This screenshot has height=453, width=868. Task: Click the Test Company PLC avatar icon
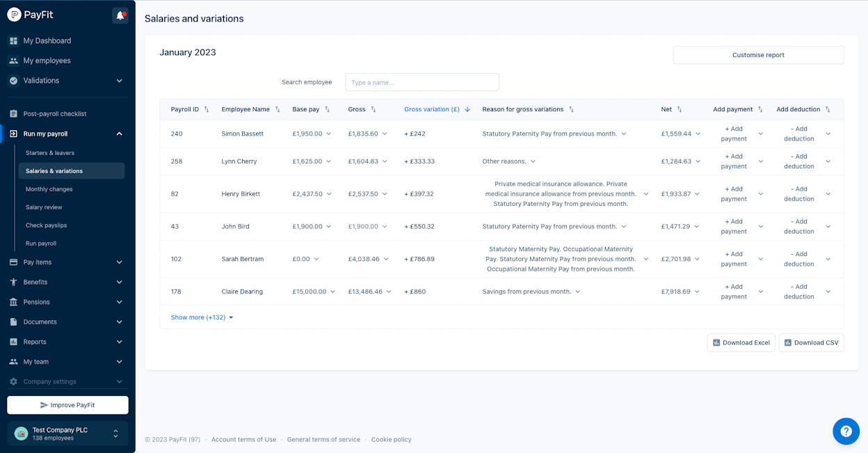coord(21,434)
